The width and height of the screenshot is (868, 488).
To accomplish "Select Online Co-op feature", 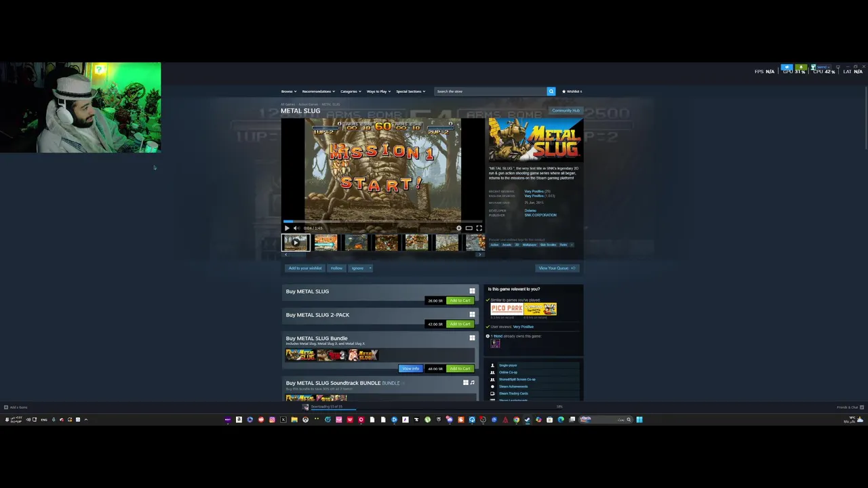I will [508, 372].
